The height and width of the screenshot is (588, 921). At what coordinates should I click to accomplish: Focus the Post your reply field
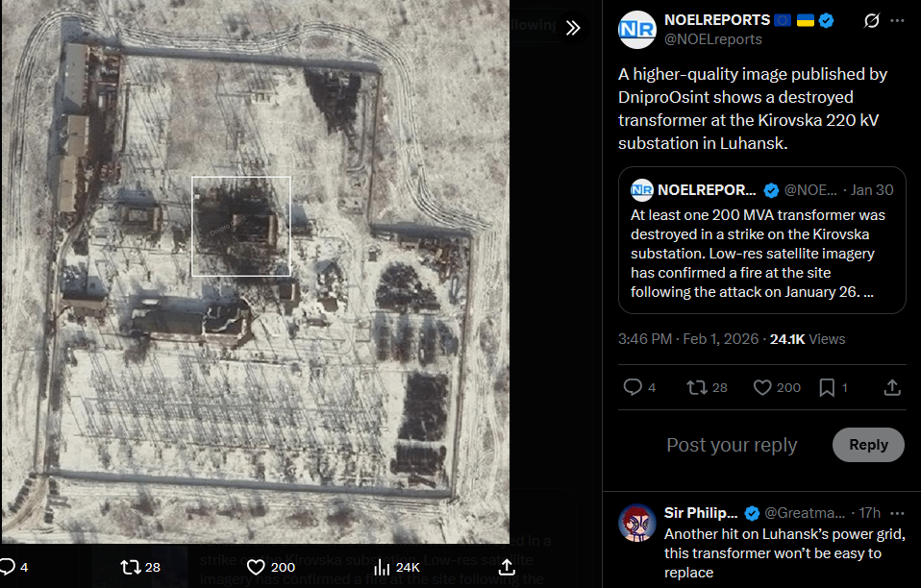[732, 445]
